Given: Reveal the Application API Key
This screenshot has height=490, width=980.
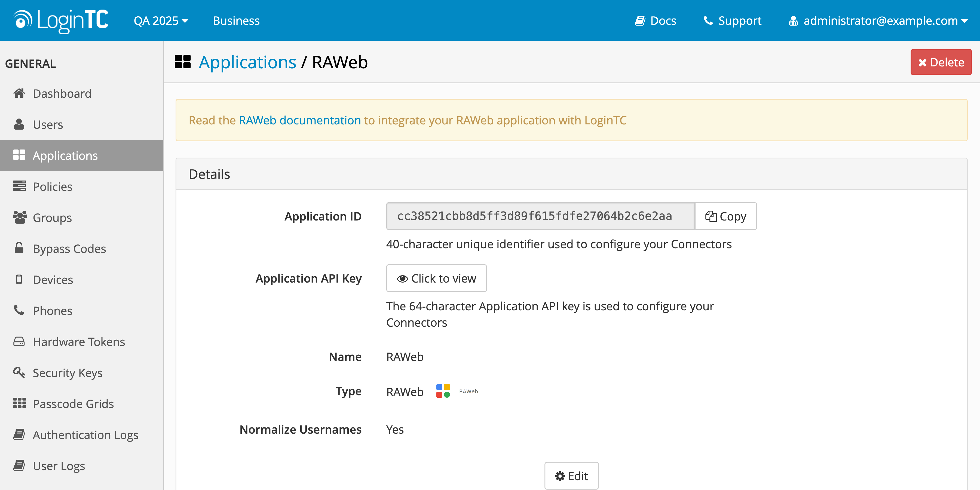Looking at the screenshot, I should pos(436,278).
